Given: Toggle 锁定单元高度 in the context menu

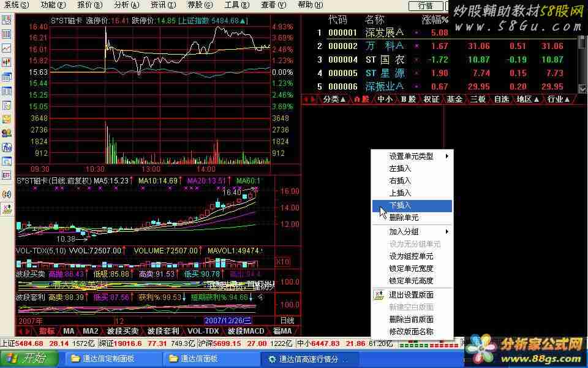Looking at the screenshot, I should 412,281.
